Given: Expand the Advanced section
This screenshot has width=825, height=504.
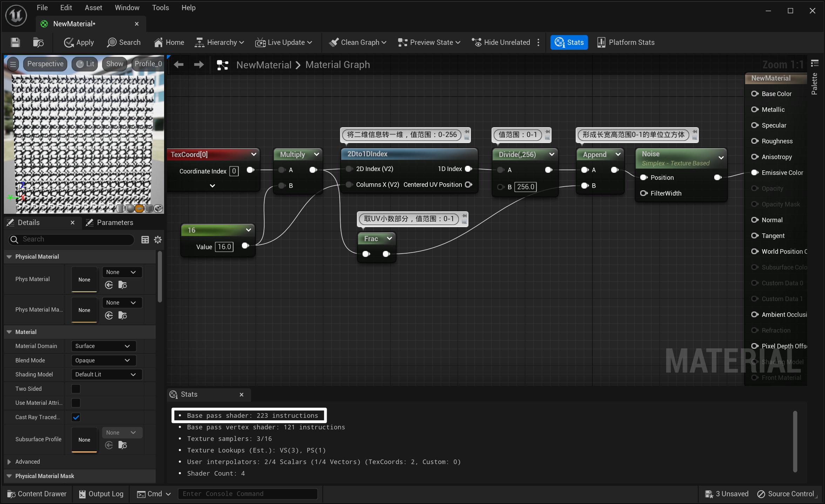Looking at the screenshot, I should pyautogui.click(x=9, y=462).
